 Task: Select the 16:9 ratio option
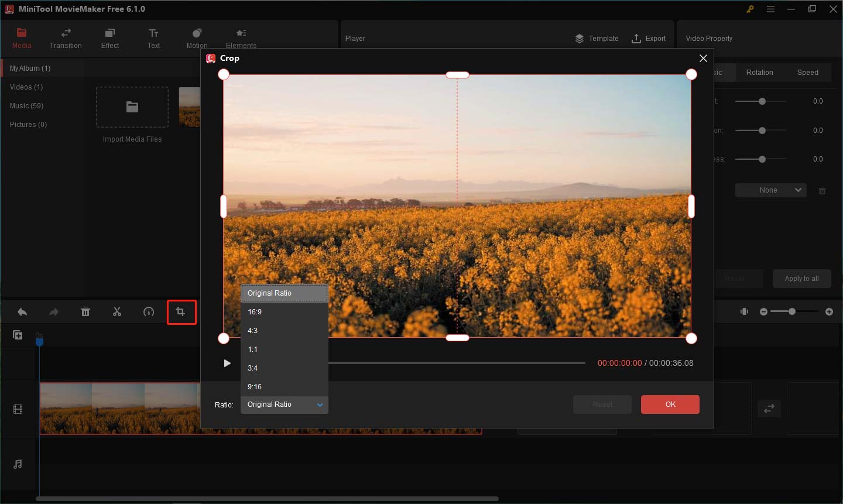(x=255, y=311)
